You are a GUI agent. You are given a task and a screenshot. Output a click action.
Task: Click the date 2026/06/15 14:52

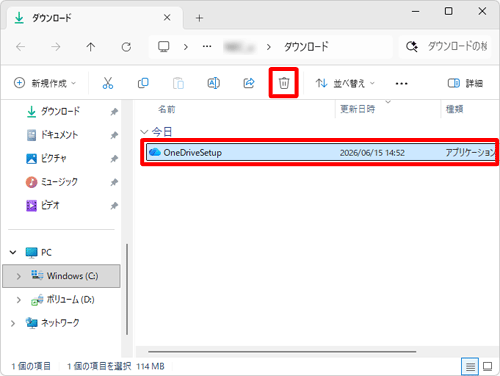pos(372,153)
